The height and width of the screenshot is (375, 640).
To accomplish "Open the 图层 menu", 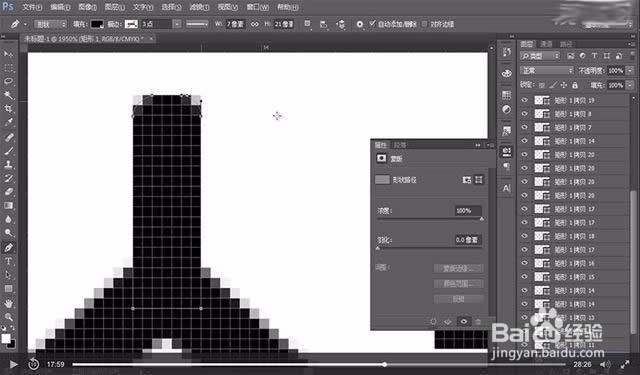I will tap(115, 7).
